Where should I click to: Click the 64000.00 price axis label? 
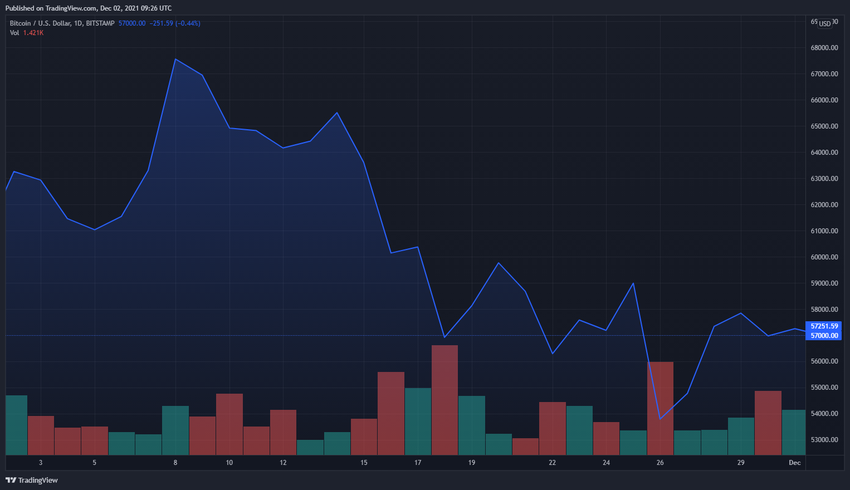824,152
